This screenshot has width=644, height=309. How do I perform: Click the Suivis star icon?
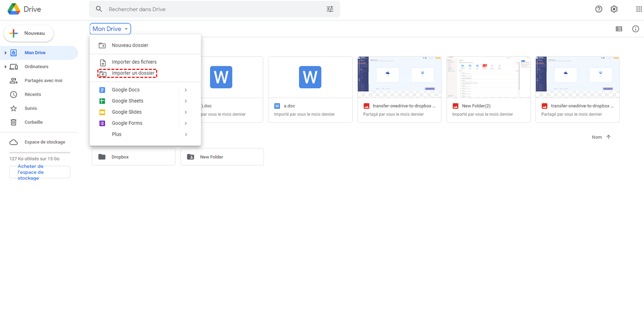[x=14, y=108]
